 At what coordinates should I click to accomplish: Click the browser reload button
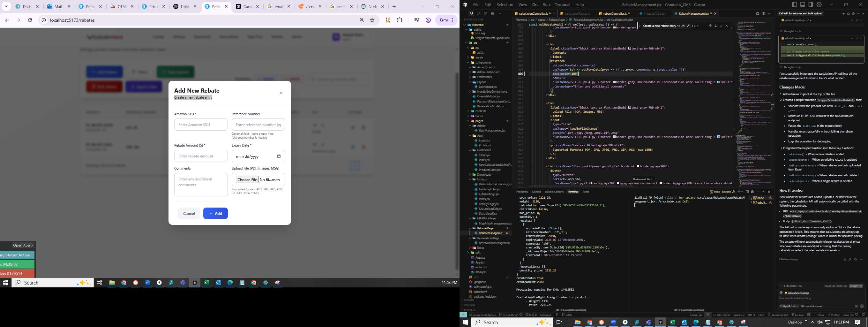[30, 20]
